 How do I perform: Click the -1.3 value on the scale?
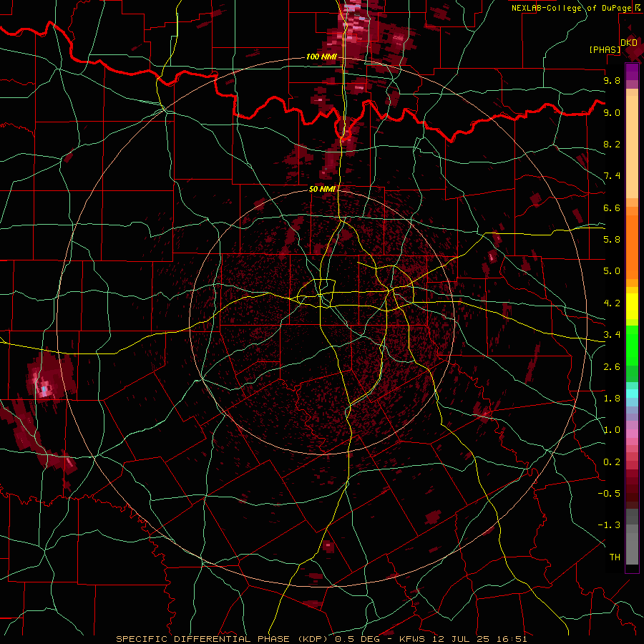[x=609, y=525]
